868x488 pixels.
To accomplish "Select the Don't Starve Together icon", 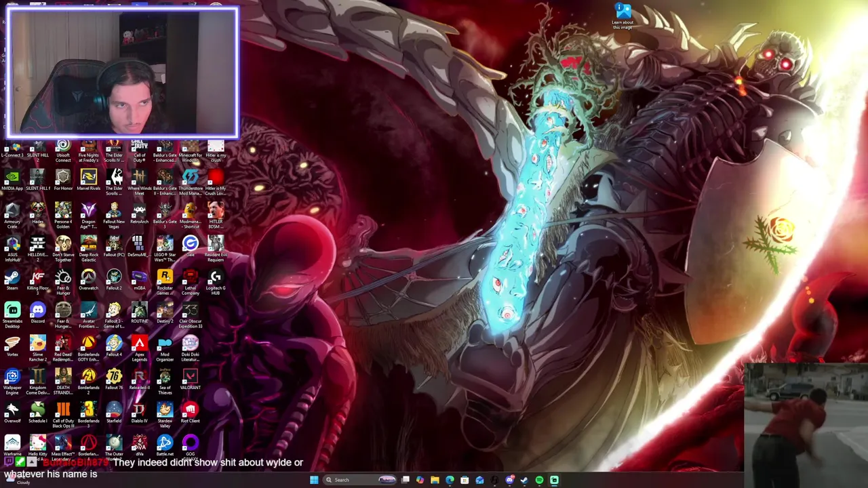I will click(63, 250).
